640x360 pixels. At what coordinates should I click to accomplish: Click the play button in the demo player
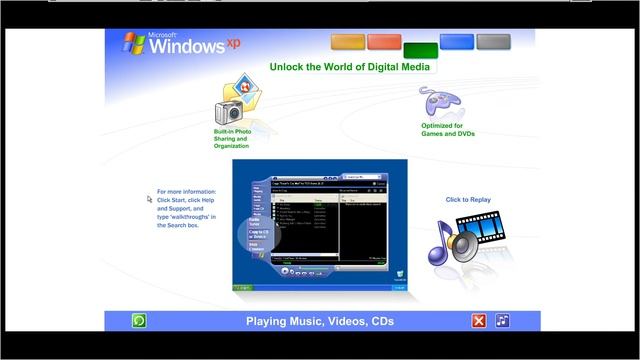point(285,271)
